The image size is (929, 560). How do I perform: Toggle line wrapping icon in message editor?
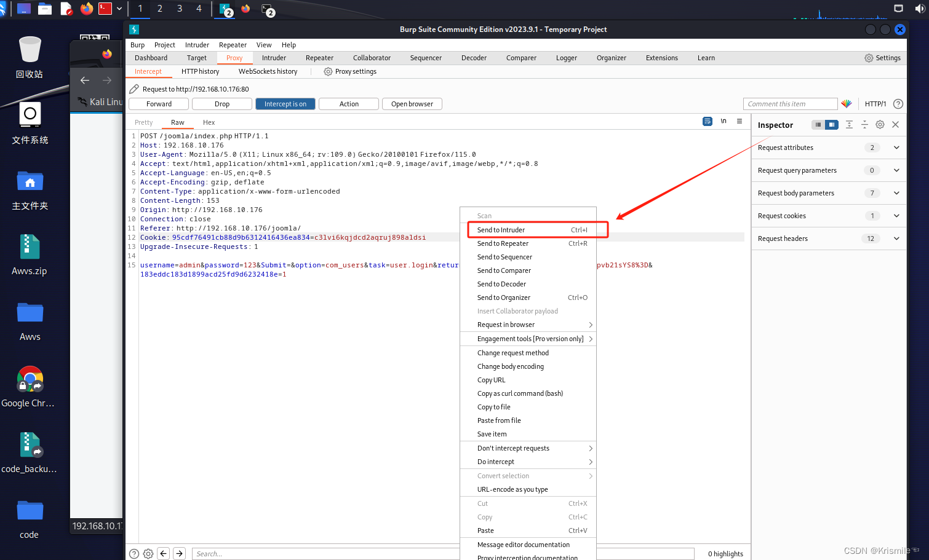(x=708, y=122)
